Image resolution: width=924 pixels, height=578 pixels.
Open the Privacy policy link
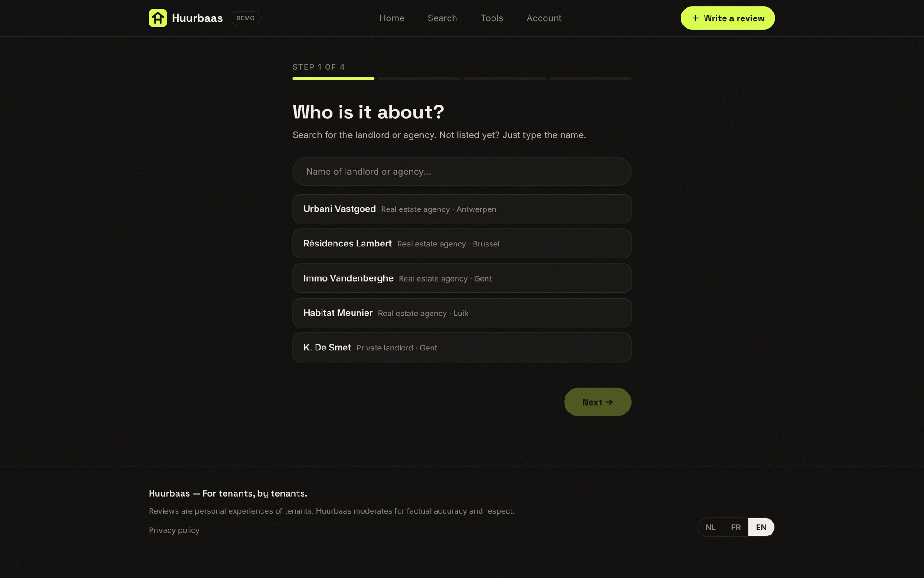point(174,530)
